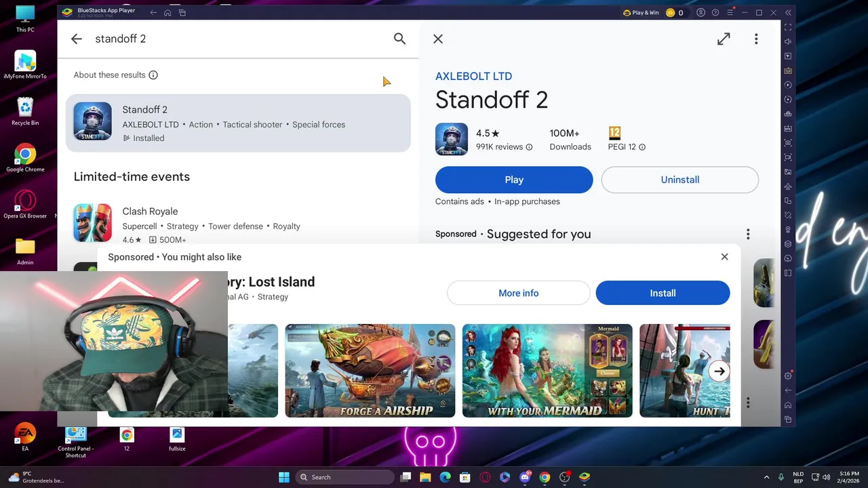Open the three-dot menu in the app details header

pyautogui.click(x=756, y=39)
